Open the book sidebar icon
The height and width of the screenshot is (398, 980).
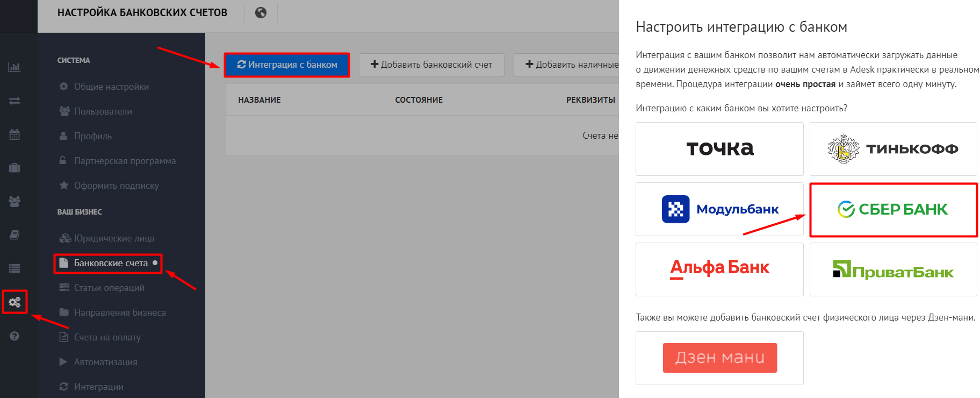(x=15, y=235)
